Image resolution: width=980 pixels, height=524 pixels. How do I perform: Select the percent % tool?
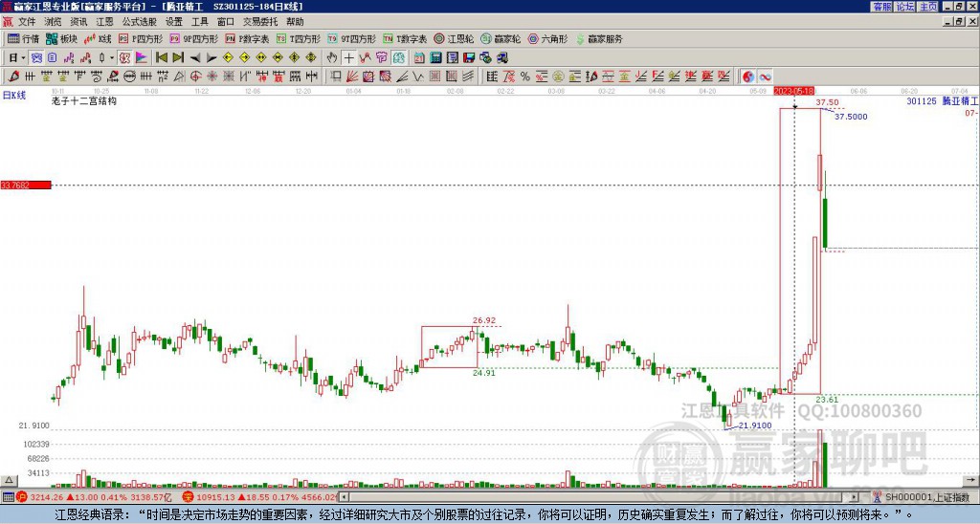click(x=525, y=76)
